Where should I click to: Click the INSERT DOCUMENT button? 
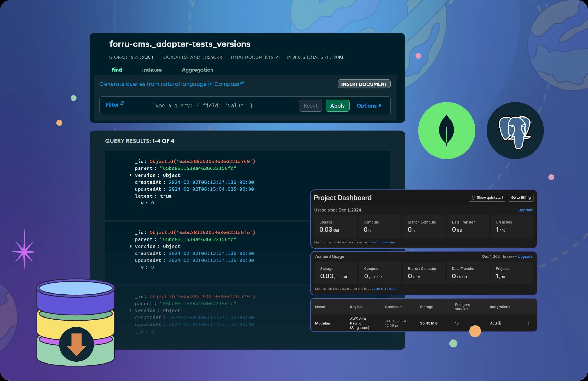[x=364, y=84]
